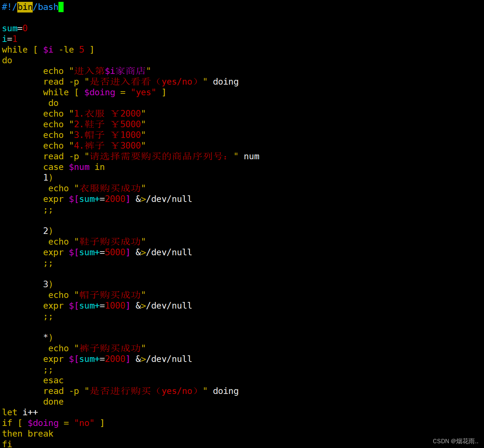Viewport: 484px width, 448px height.
Task: Click the "esac" keyword
Action: pos(53,380)
